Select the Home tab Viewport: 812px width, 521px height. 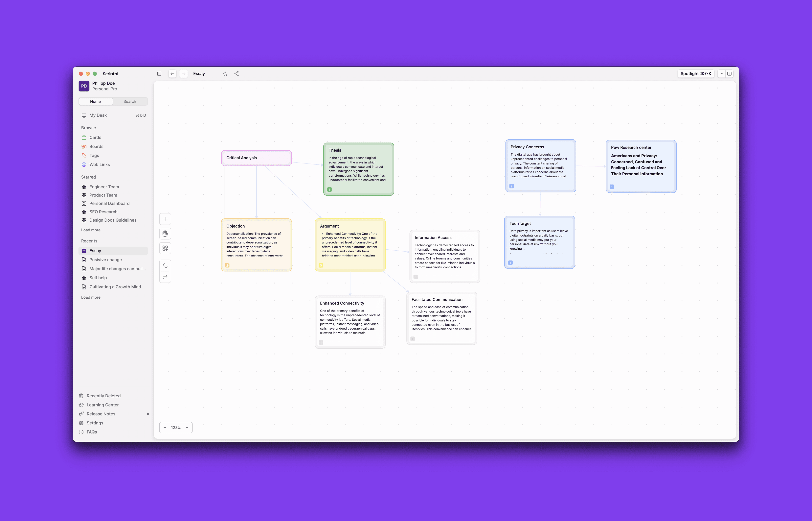[95, 102]
